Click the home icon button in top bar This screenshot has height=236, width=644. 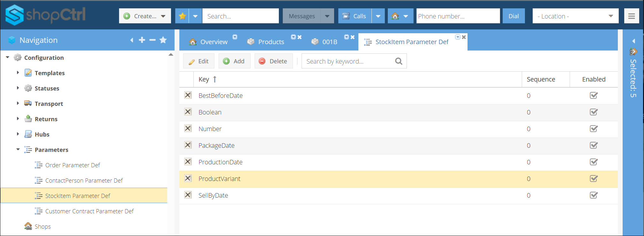click(x=395, y=16)
